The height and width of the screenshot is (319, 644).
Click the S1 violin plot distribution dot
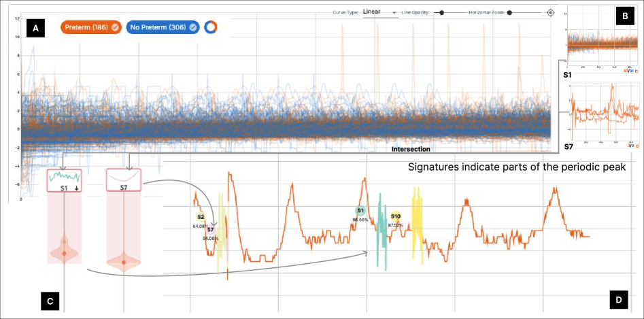pyautogui.click(x=64, y=253)
